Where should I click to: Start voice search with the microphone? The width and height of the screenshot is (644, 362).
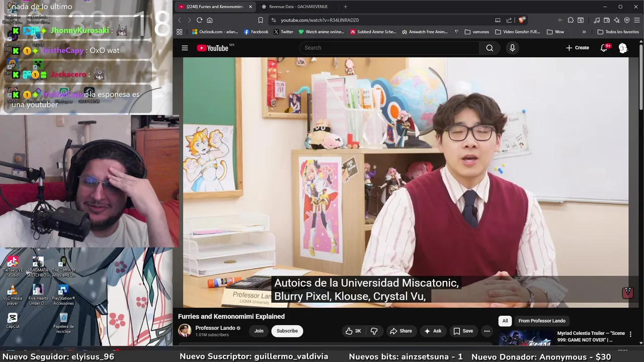coord(512,48)
